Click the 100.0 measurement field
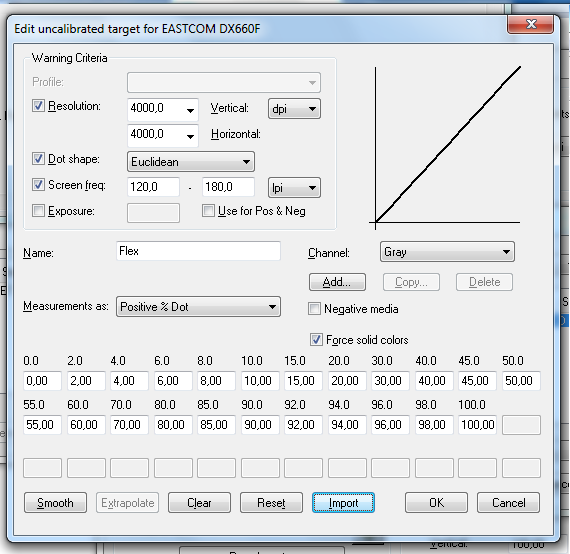This screenshot has width=570, height=554. pos(477,425)
